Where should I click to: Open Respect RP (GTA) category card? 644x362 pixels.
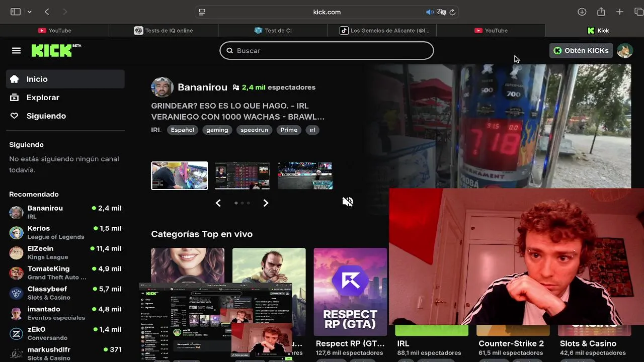[350, 292]
